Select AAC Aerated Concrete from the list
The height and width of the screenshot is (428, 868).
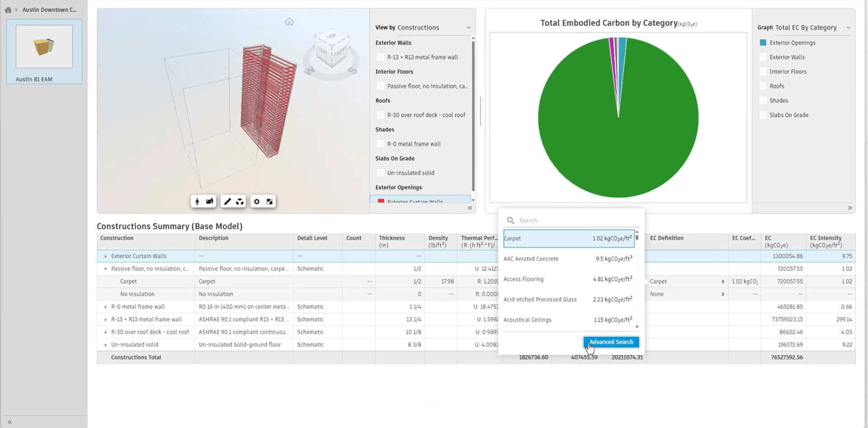pyautogui.click(x=568, y=259)
